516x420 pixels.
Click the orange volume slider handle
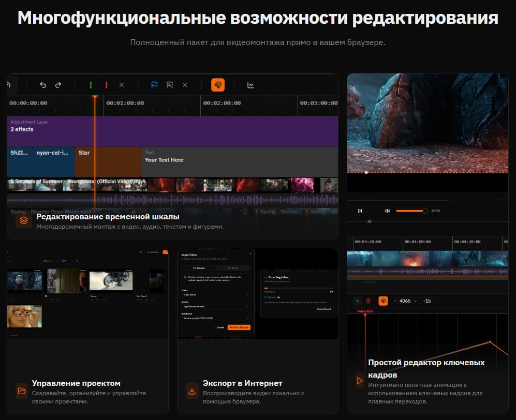[425, 211]
